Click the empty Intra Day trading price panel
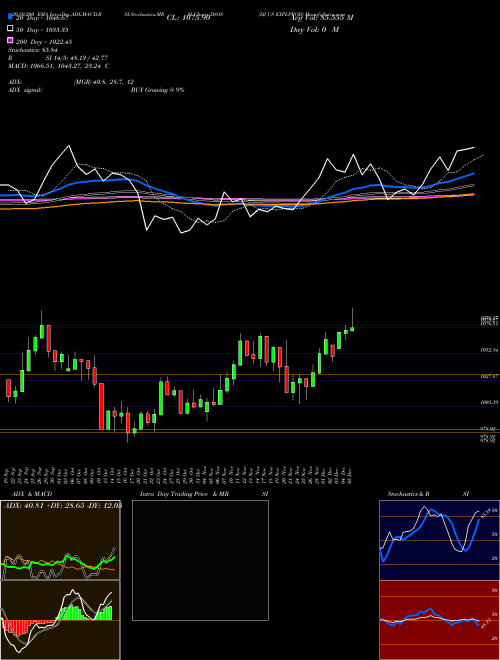This screenshot has height=660, width=500. [x=200, y=560]
